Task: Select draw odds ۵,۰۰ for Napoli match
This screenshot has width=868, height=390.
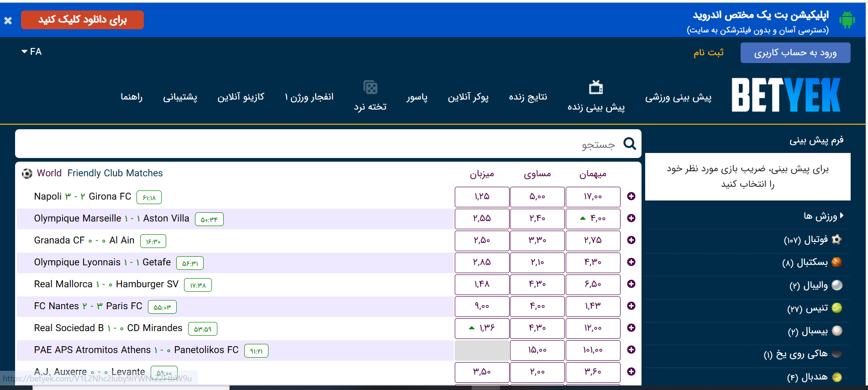Action: [537, 197]
